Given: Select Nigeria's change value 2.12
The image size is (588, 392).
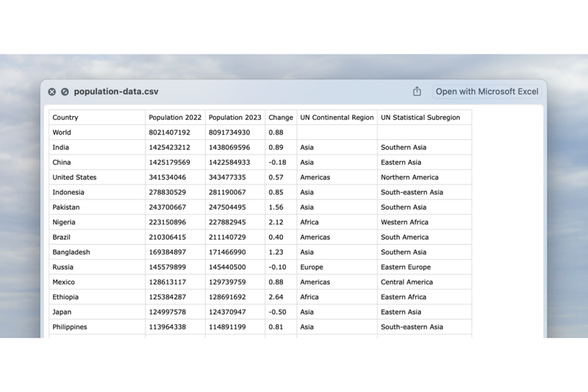Looking at the screenshot, I should 276,222.
